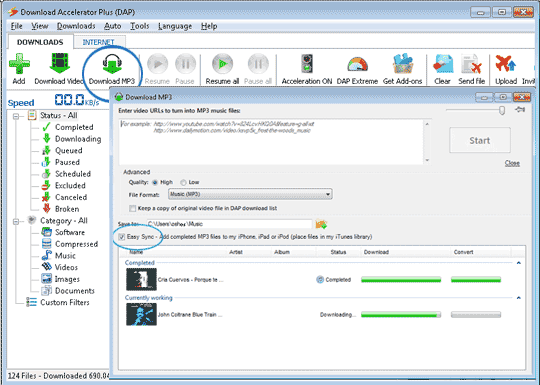Click the Get Add-ons puzzle icon
Screen dimensions: 540x385
point(403,64)
